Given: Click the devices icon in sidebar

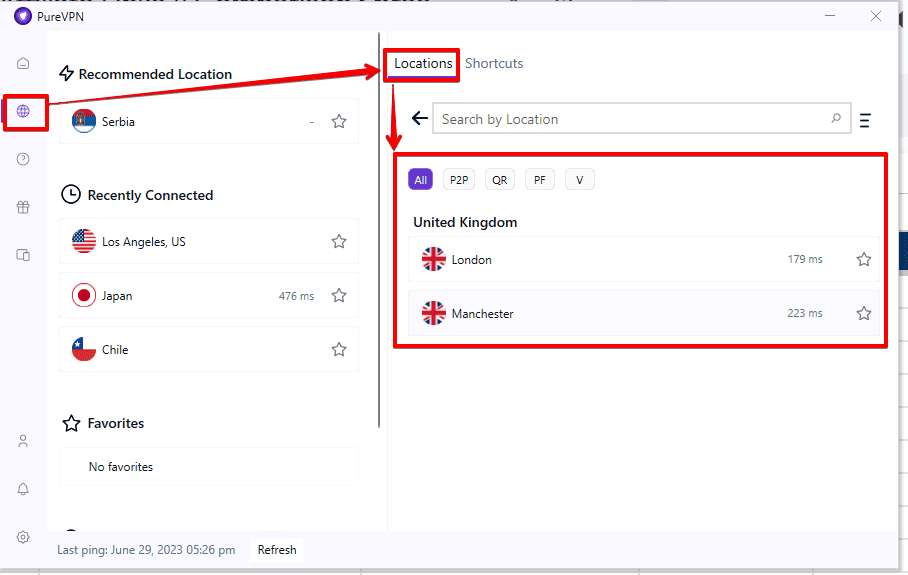Looking at the screenshot, I should (x=23, y=255).
